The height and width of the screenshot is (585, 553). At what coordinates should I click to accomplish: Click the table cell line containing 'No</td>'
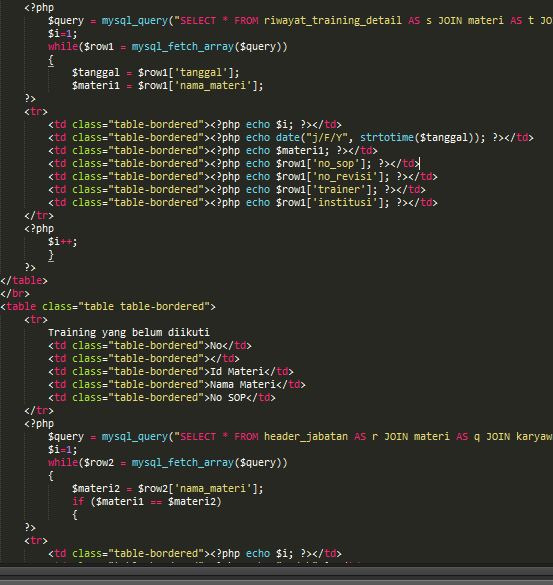(150, 345)
